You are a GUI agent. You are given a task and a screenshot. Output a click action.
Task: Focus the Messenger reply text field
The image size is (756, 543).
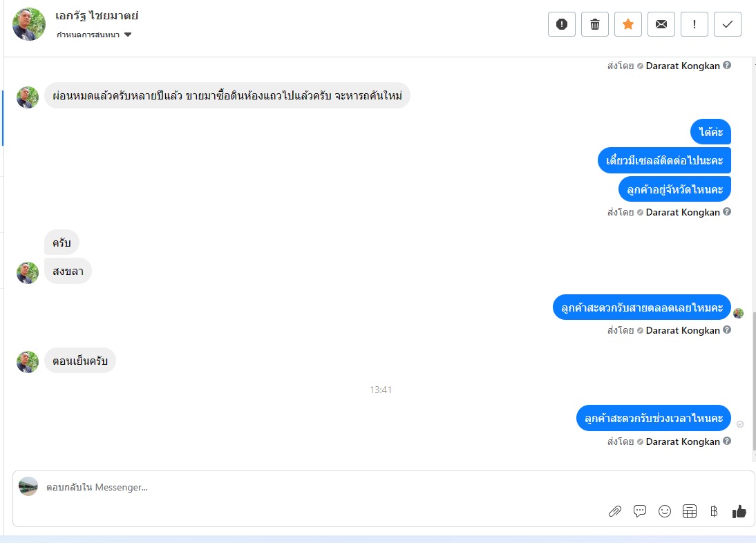pos(318,487)
